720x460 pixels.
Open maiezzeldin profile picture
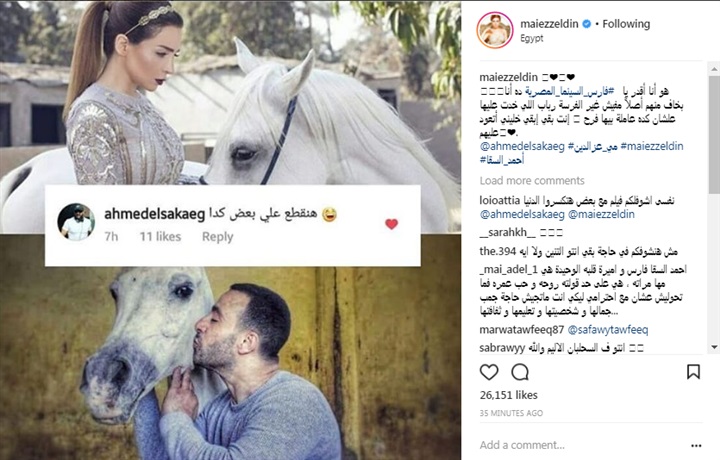coord(495,30)
